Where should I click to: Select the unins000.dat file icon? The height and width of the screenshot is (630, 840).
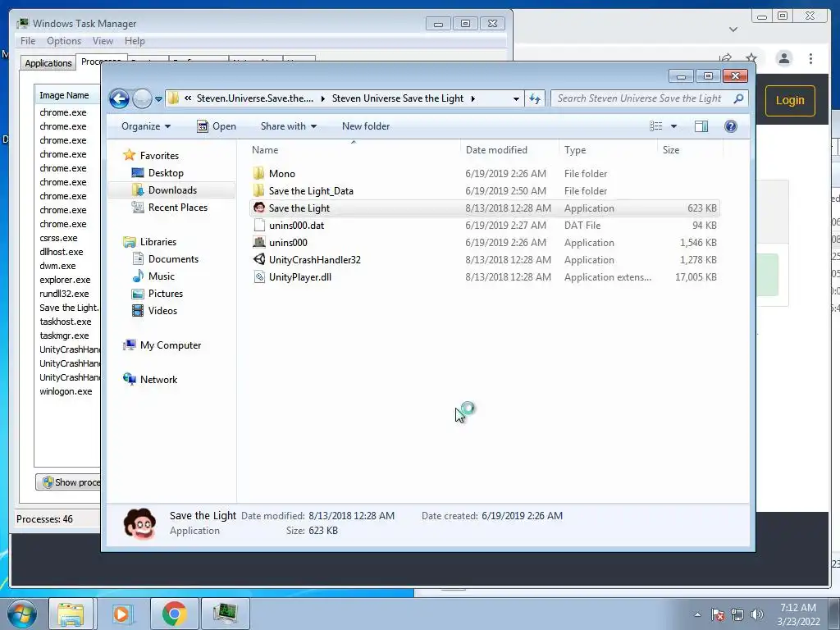(x=259, y=225)
